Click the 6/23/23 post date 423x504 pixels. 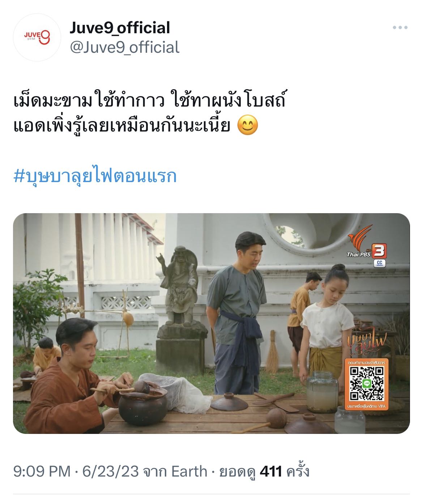(110, 471)
